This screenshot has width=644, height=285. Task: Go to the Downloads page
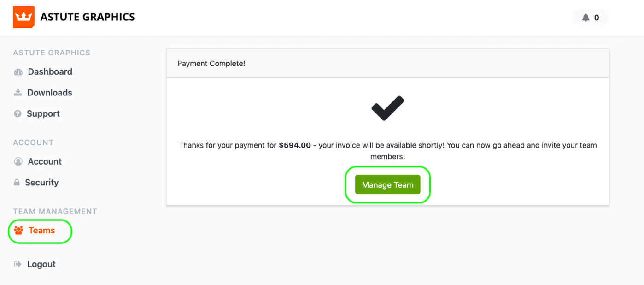tap(50, 93)
